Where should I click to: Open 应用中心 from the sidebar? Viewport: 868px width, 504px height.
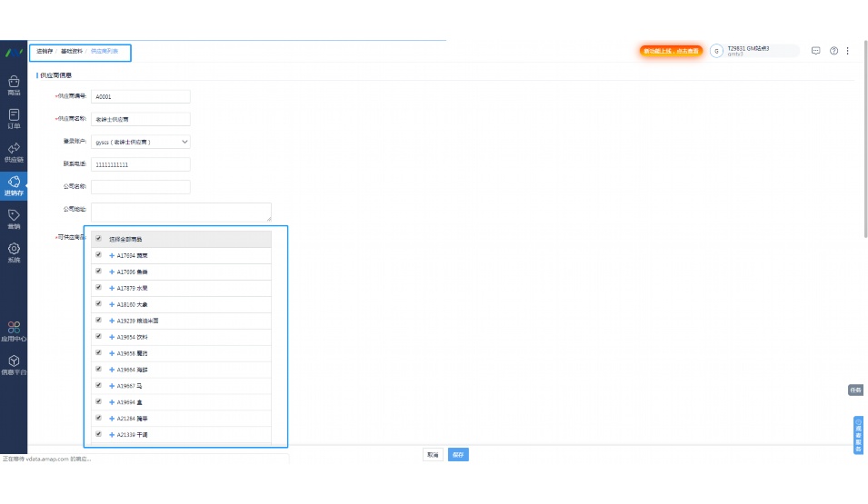(14, 330)
